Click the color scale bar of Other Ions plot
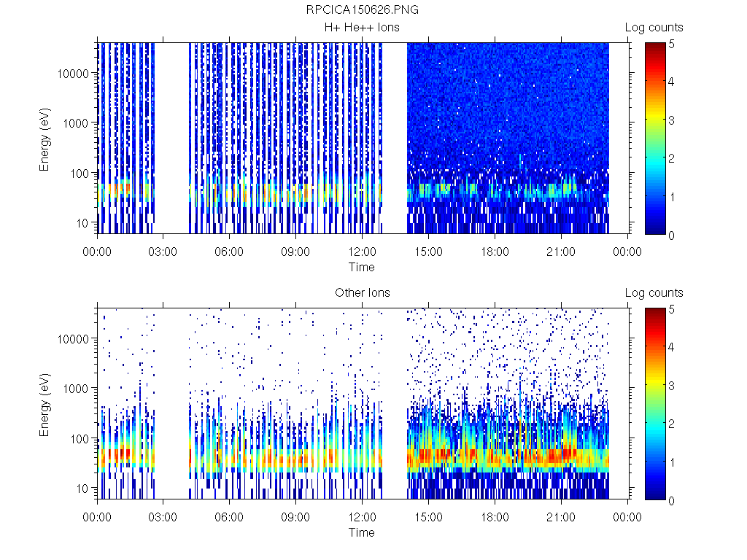Screen dimensions: 747x560 [x=655, y=404]
